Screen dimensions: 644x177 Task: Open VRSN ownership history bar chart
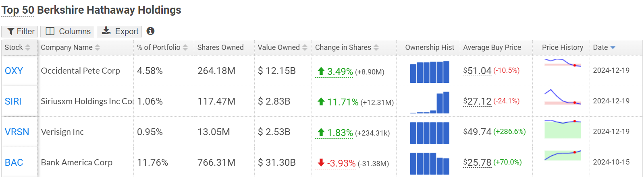tap(430, 133)
